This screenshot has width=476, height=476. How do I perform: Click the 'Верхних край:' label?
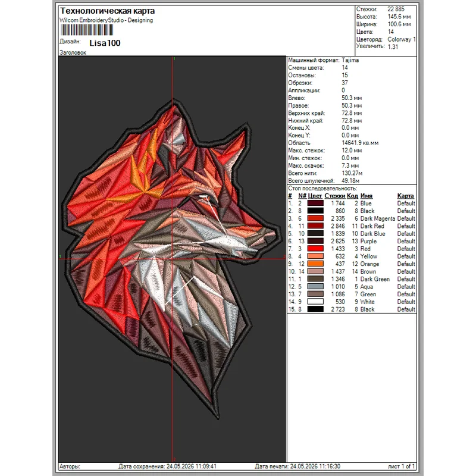306,113
